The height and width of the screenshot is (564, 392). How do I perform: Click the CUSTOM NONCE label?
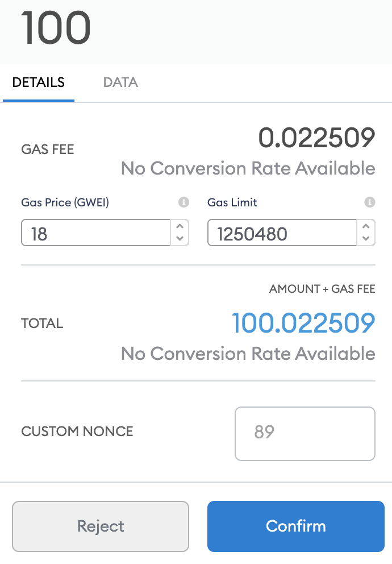pyautogui.click(x=77, y=432)
